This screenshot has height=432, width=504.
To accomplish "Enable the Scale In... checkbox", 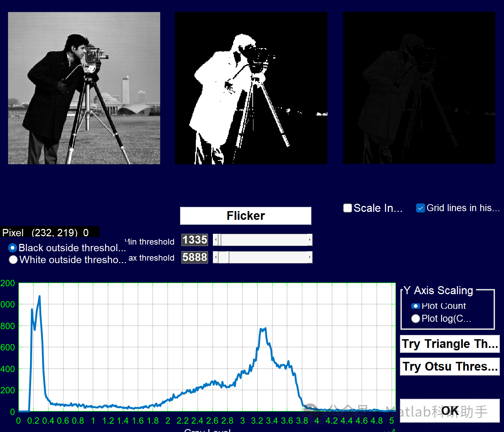I will [348, 208].
